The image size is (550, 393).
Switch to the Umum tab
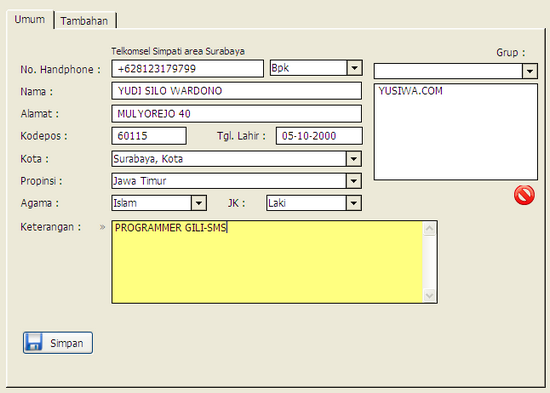click(30, 19)
